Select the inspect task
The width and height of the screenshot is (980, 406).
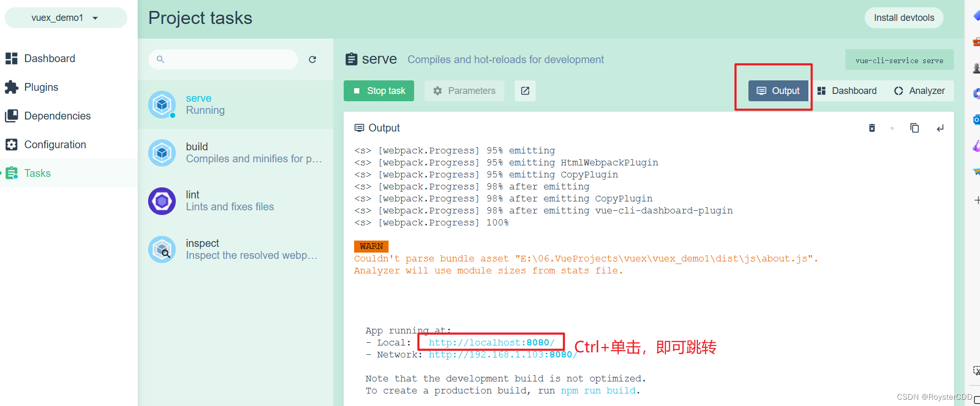click(x=236, y=249)
